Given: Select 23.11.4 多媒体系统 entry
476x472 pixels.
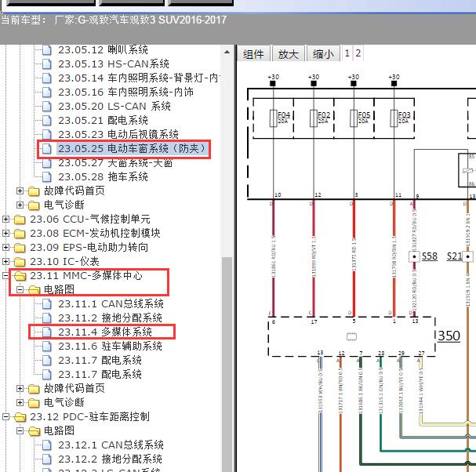Looking at the screenshot, I should click(105, 332).
